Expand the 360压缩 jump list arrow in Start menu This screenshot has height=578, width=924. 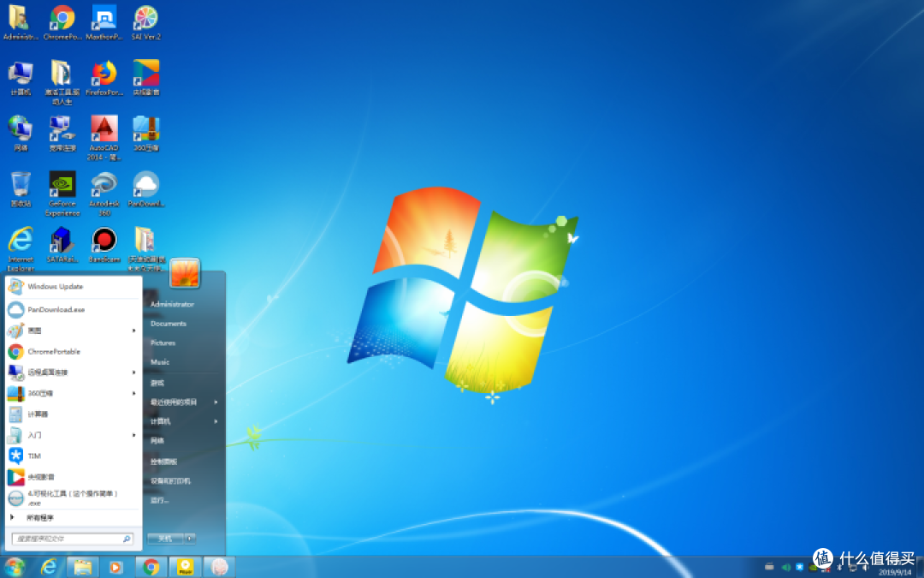click(x=134, y=393)
